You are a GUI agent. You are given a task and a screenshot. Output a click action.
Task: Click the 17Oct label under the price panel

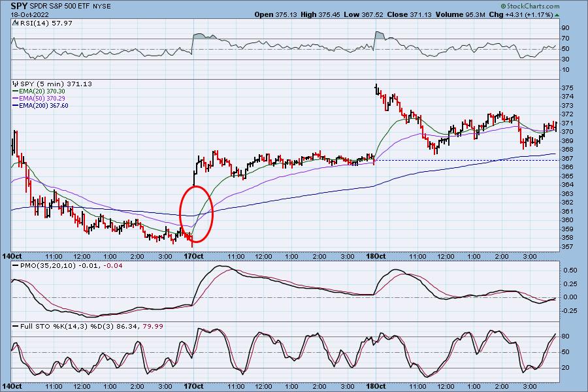tap(194, 257)
